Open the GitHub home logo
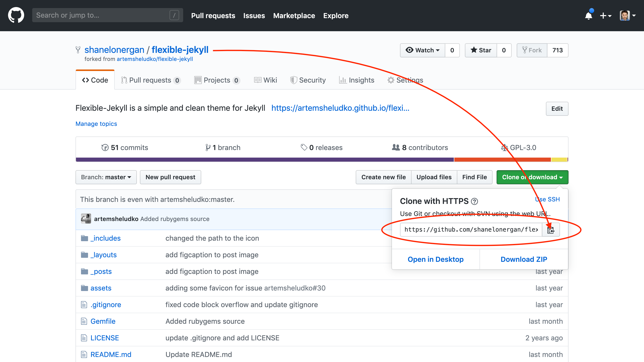Image resolution: width=644 pixels, height=362 pixels. coord(16,15)
